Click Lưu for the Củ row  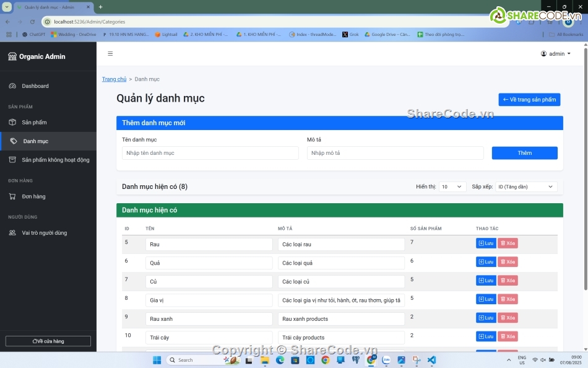click(486, 281)
